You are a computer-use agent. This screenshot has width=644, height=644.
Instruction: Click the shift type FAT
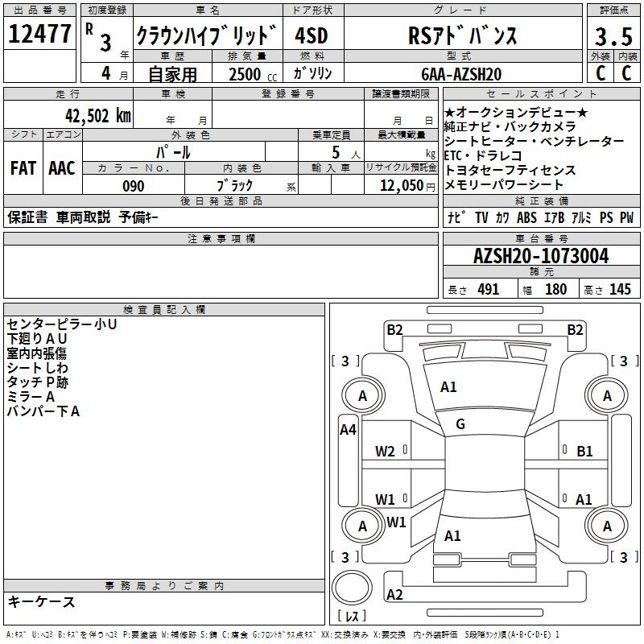23,167
